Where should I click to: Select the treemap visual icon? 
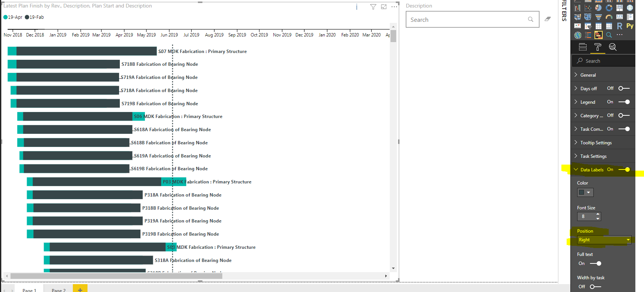click(x=620, y=8)
